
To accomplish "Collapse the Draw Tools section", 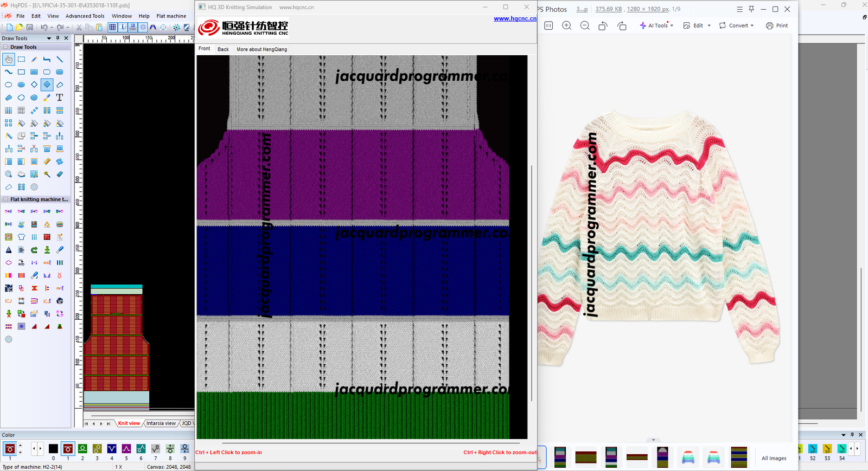I will [6, 47].
